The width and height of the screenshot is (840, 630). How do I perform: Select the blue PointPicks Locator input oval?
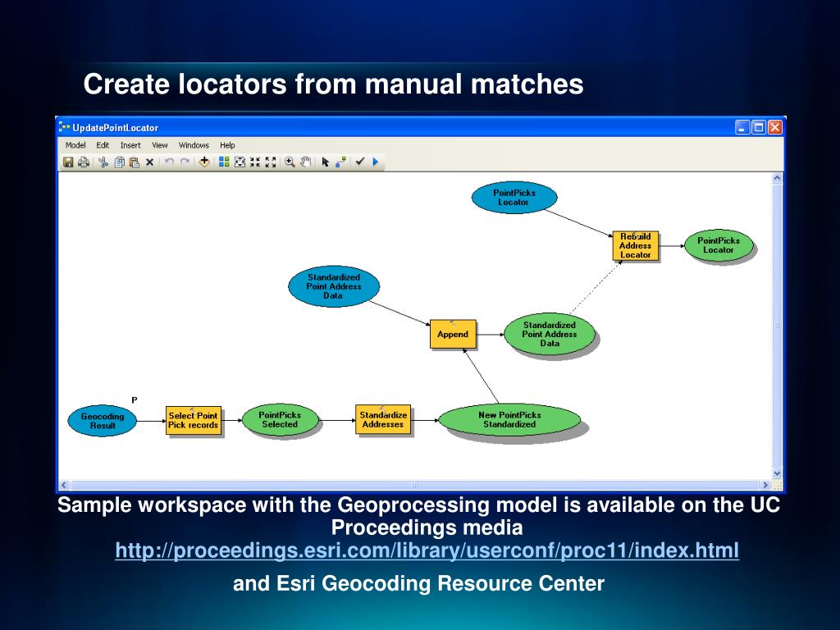pos(514,197)
